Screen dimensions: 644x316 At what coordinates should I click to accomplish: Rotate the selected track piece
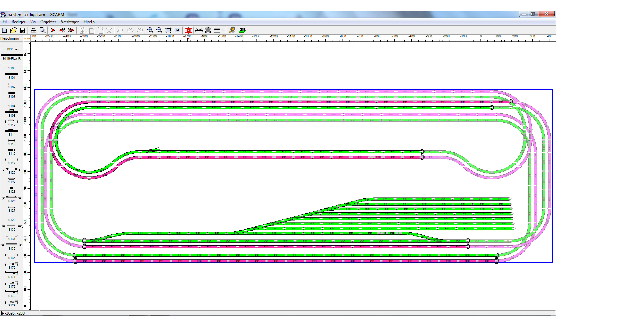[x=120, y=30]
